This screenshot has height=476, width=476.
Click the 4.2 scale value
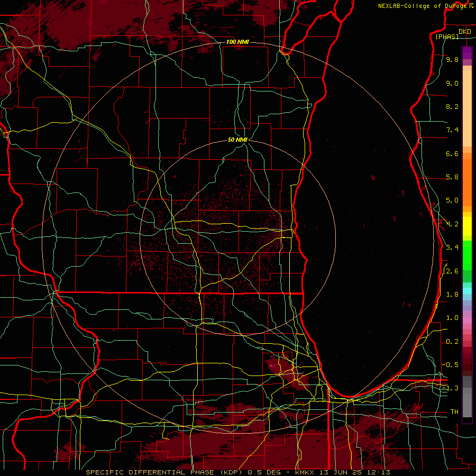452,224
